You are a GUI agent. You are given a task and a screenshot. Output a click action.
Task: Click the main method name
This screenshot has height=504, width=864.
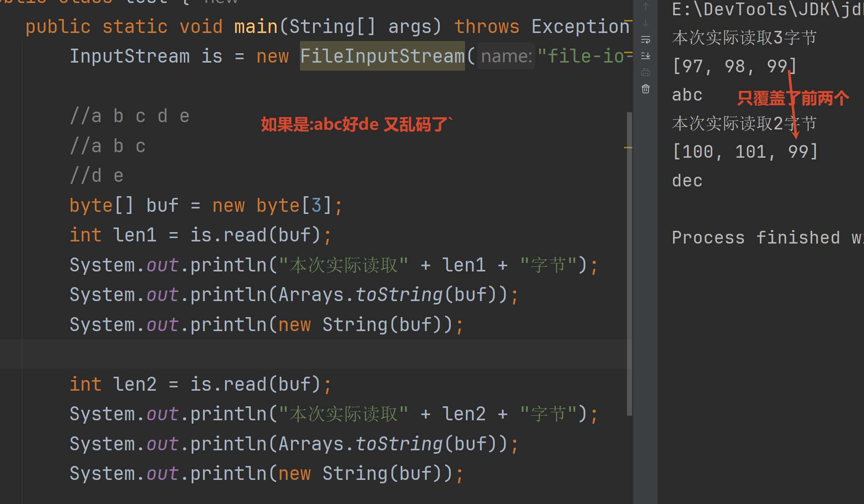pos(256,27)
